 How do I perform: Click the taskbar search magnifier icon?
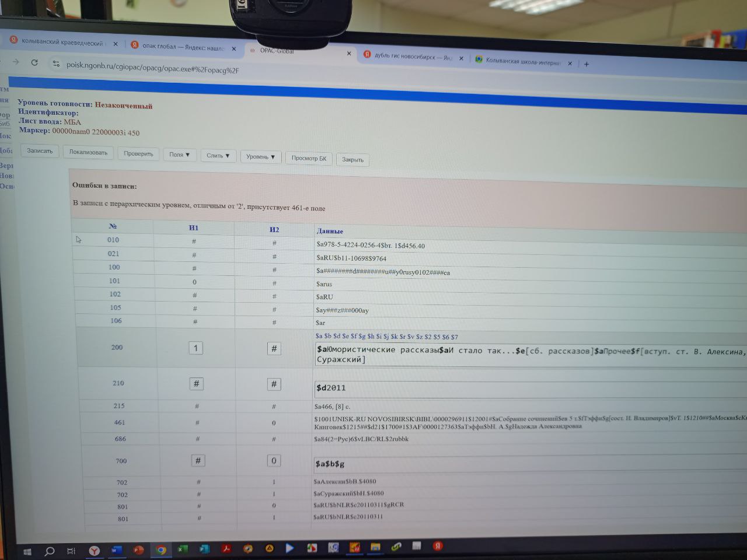pos(50,551)
